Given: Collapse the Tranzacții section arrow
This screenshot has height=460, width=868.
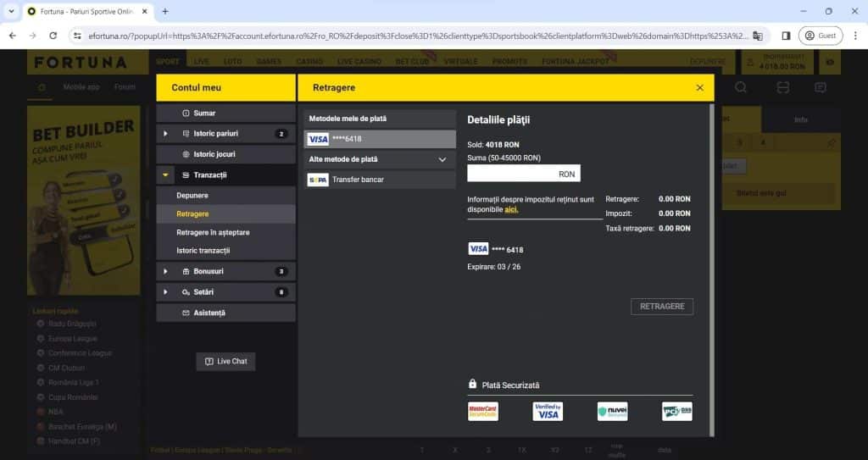Looking at the screenshot, I should tap(165, 175).
